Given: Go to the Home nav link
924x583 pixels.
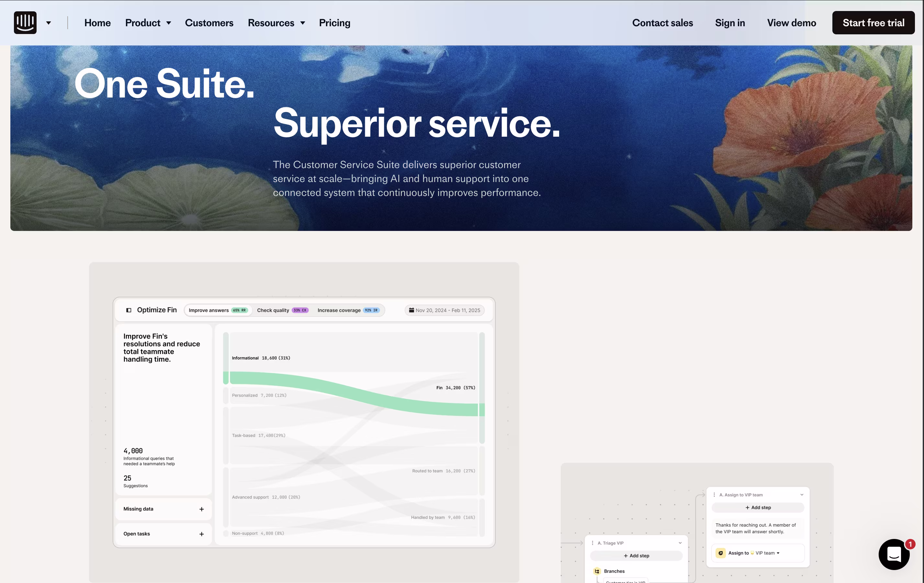Looking at the screenshot, I should [97, 23].
